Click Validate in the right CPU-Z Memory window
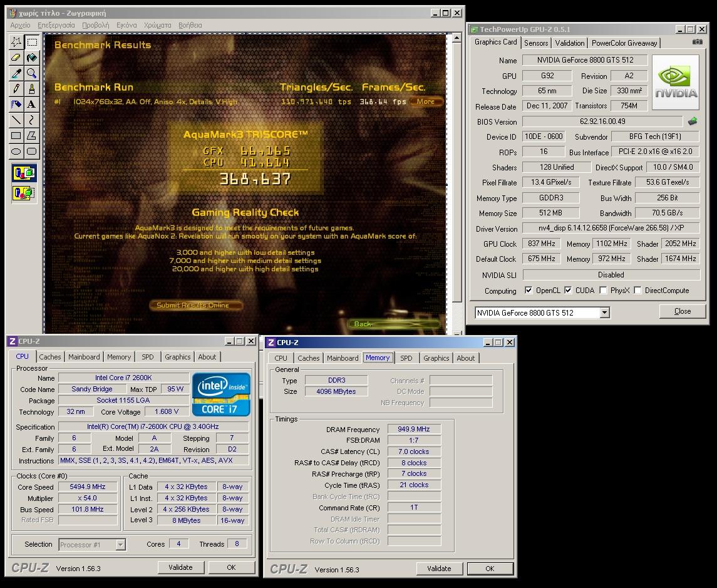 pyautogui.click(x=439, y=569)
